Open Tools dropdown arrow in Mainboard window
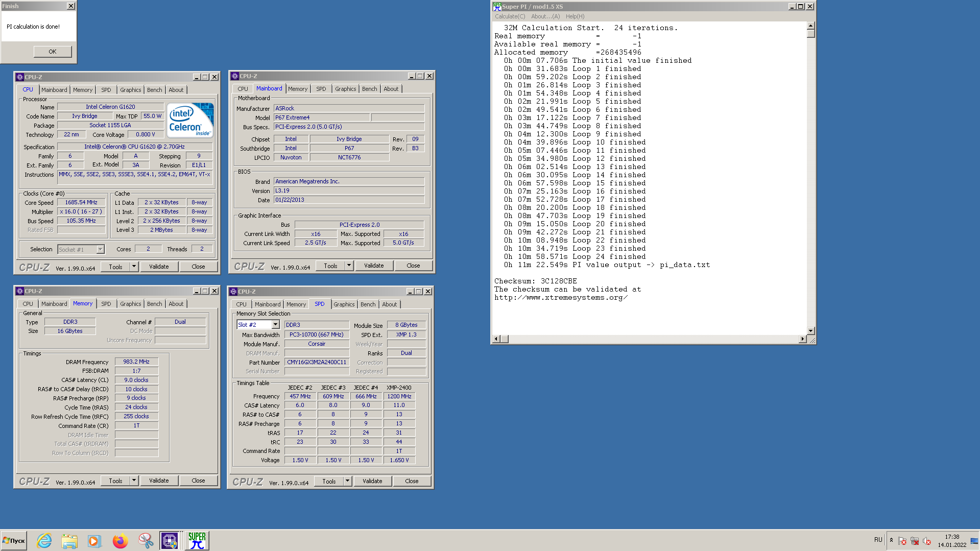Screen dimensions: 980x551 pos(349,266)
